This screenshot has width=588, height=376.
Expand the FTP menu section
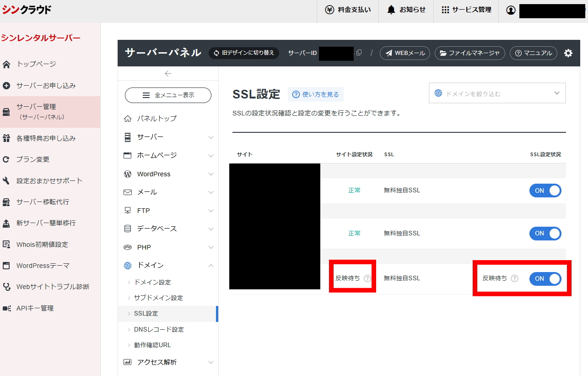coord(168,211)
